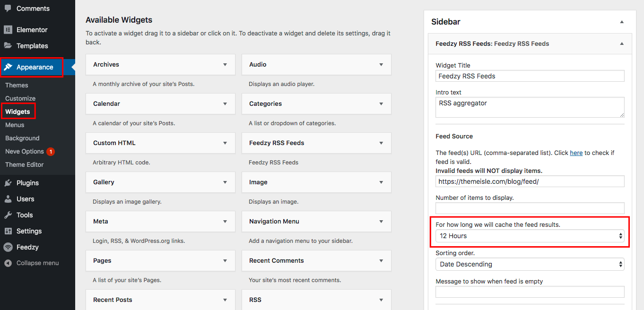The image size is (644, 310).
Task: Click the Number of items to display field
Action: [530, 208]
